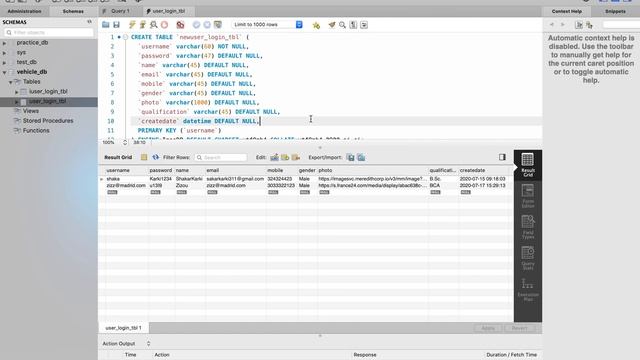Open Action Output dropdown
The image size is (640, 360).
[126, 344]
